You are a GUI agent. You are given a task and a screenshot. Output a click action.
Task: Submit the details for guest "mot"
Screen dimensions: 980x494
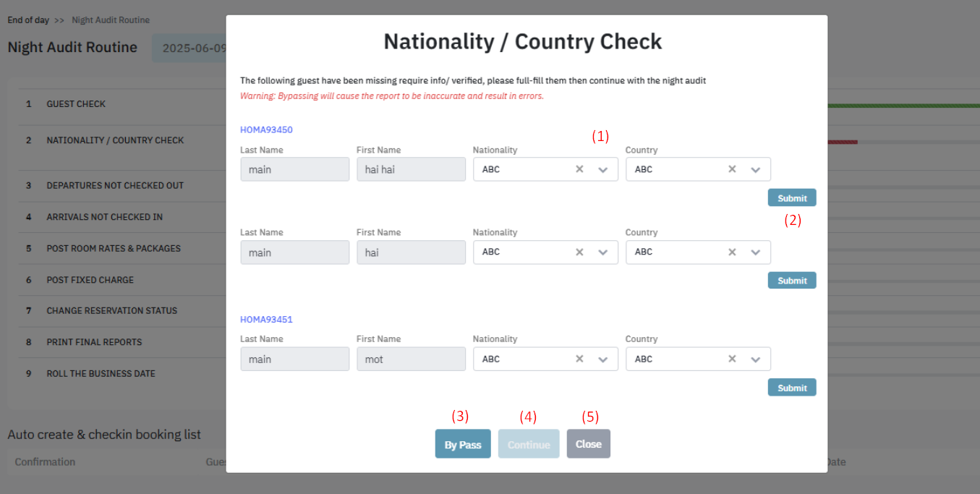tap(792, 388)
